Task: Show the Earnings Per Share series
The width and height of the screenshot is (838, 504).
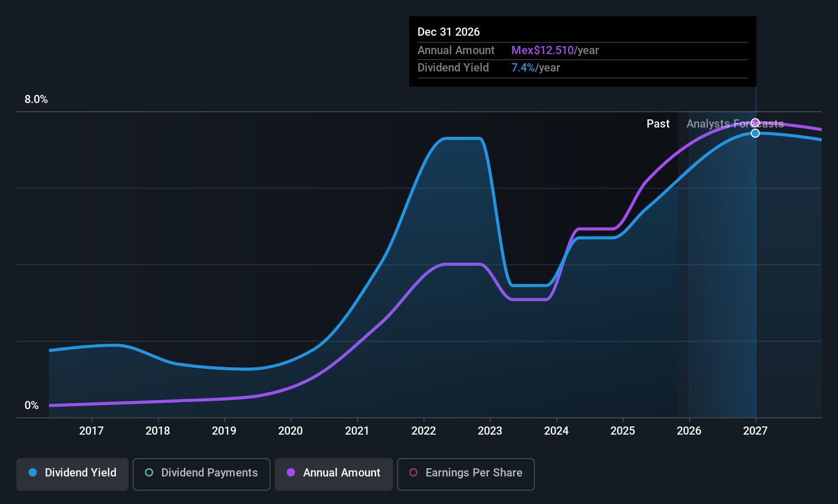Action: click(x=466, y=474)
